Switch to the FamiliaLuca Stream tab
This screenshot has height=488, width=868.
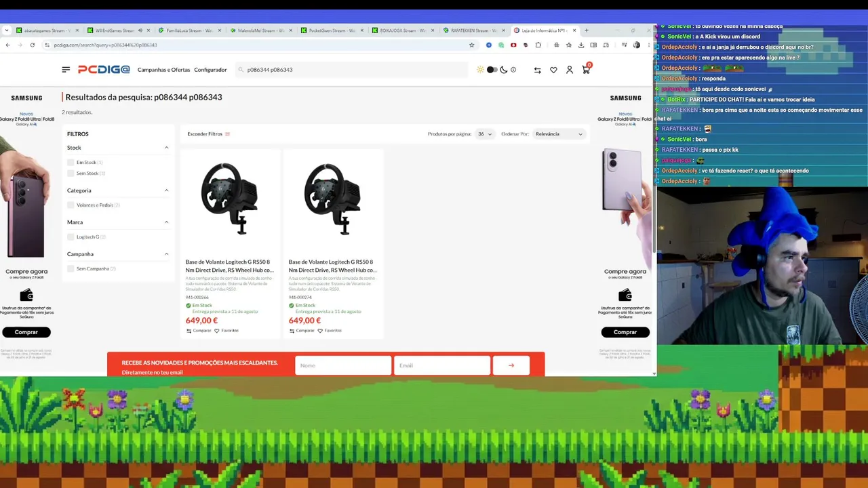(x=190, y=30)
